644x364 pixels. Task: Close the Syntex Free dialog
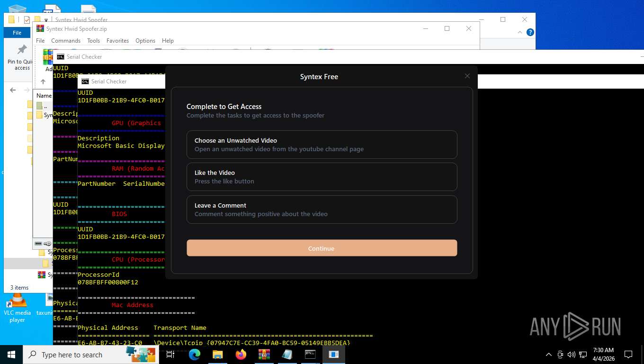point(467,76)
